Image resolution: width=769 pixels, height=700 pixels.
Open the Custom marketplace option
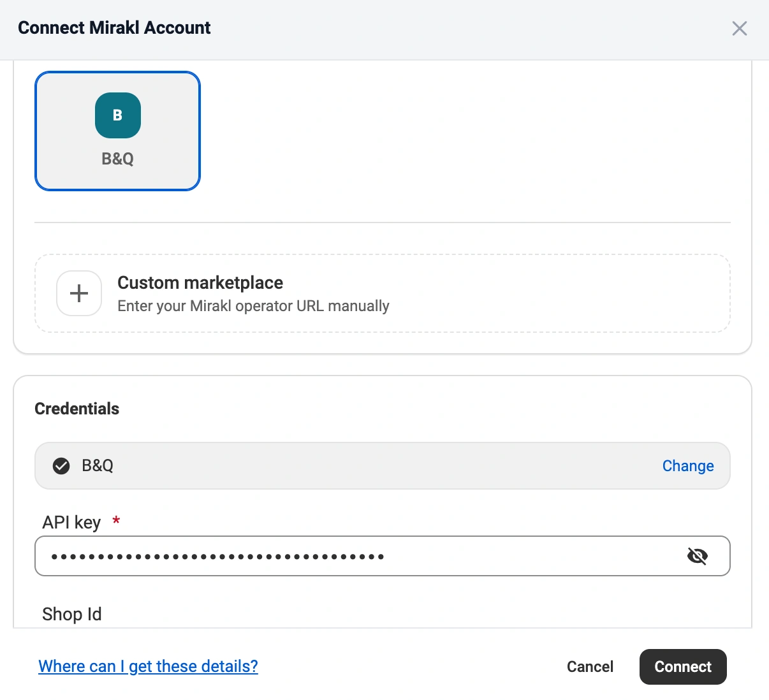click(383, 293)
